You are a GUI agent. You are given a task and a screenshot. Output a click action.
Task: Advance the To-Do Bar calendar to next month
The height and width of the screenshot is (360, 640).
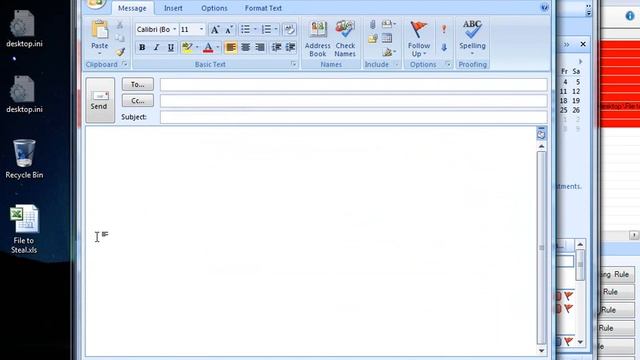(x=580, y=62)
